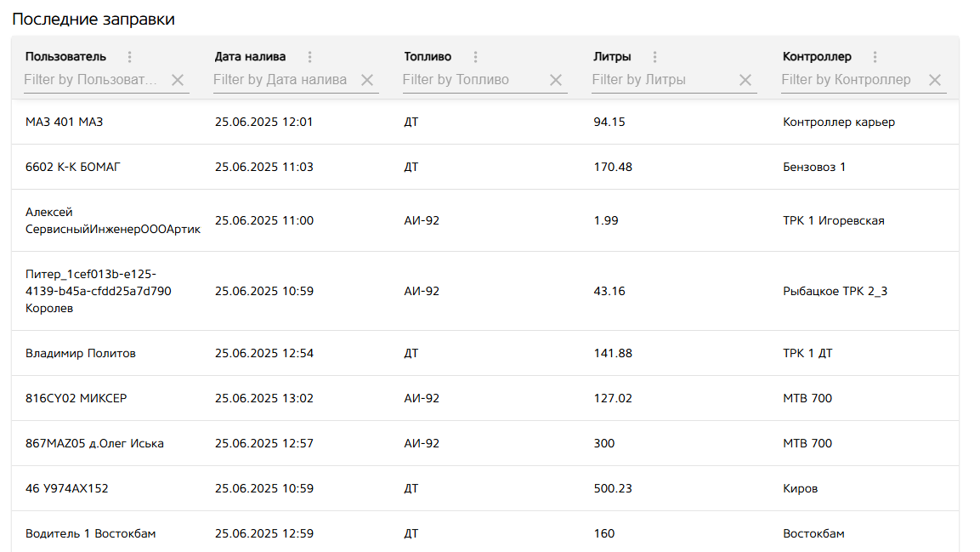
Task: Select the Владимир Политов row
Action: 81,353
